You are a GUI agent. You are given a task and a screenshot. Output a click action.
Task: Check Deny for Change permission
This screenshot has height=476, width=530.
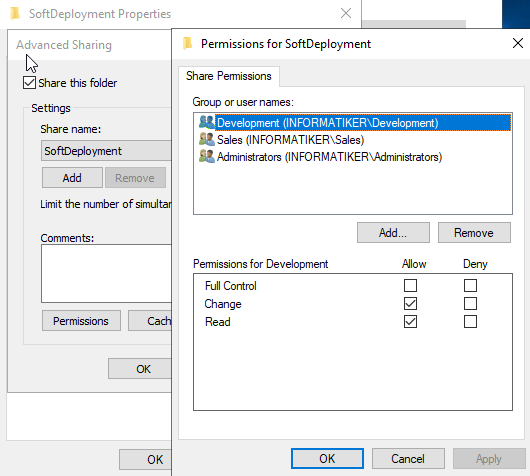click(470, 304)
